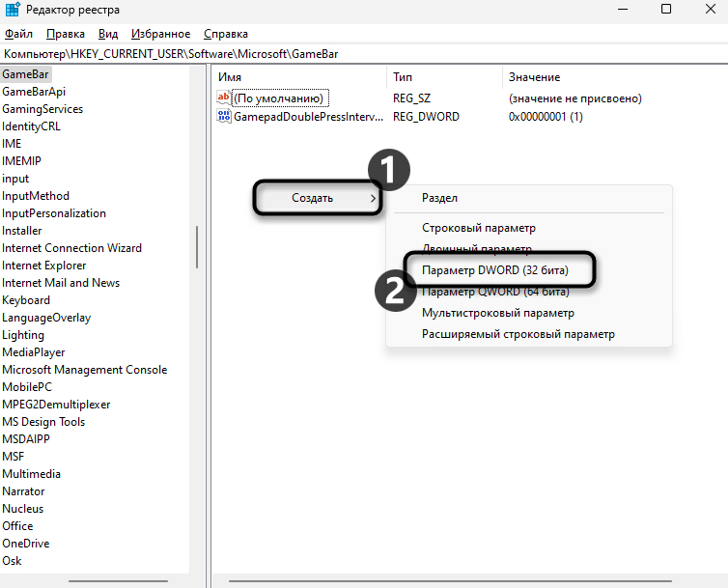This screenshot has width=728, height=588.
Task: Select the Office key
Action: point(17,526)
